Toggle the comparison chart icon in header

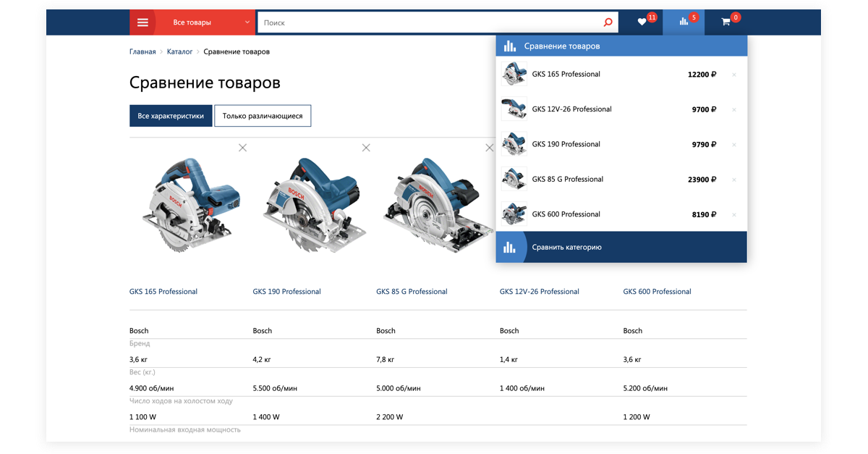coord(684,22)
